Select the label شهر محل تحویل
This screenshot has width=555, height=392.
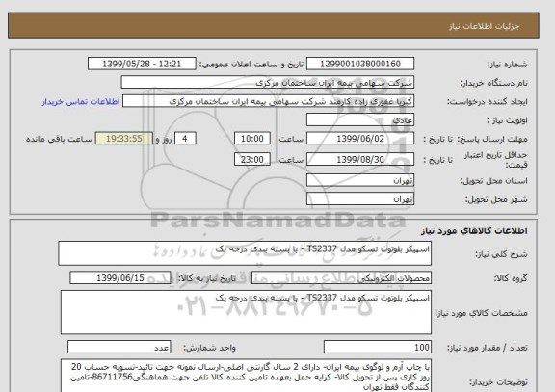click(496, 199)
